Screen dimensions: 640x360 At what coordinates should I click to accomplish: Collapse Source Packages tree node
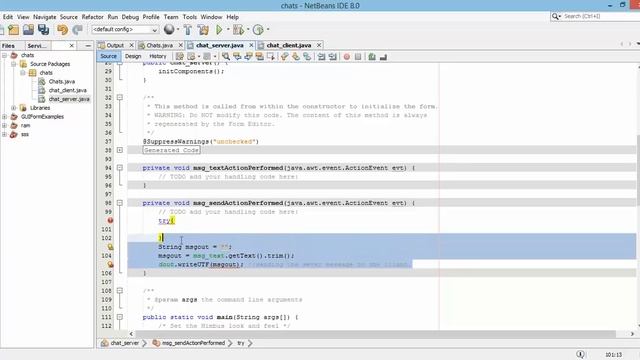(x=13, y=64)
